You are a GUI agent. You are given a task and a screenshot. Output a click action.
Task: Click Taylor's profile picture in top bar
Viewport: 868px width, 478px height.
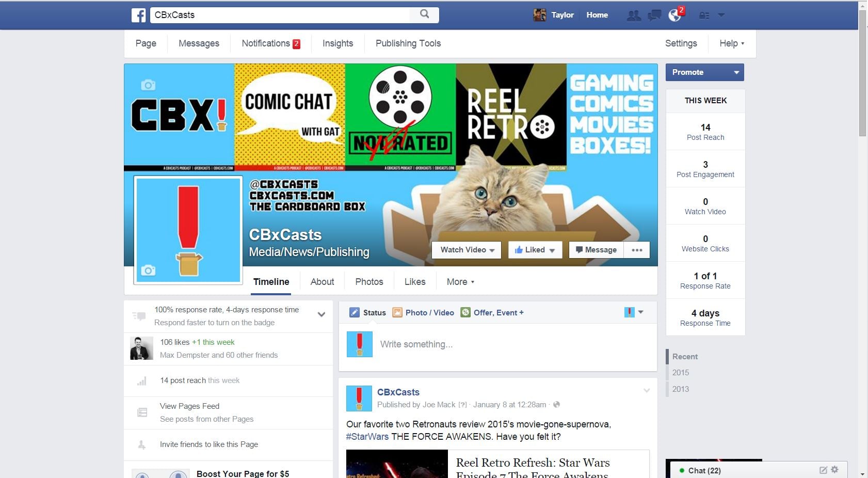pos(540,15)
